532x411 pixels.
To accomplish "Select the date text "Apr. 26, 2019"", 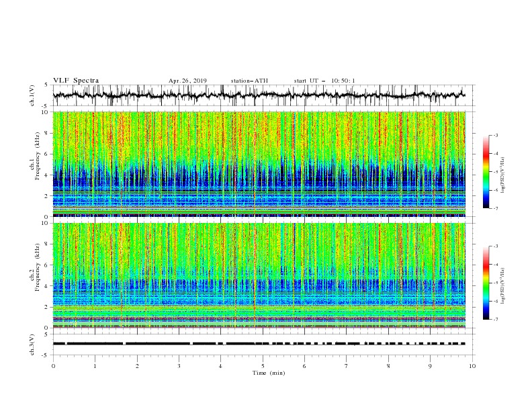I will [187, 81].
